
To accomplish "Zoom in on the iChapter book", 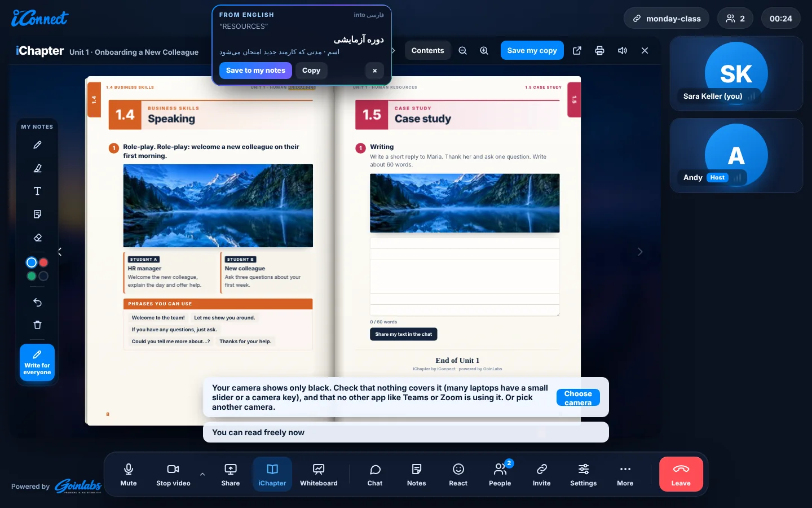I will pos(484,51).
